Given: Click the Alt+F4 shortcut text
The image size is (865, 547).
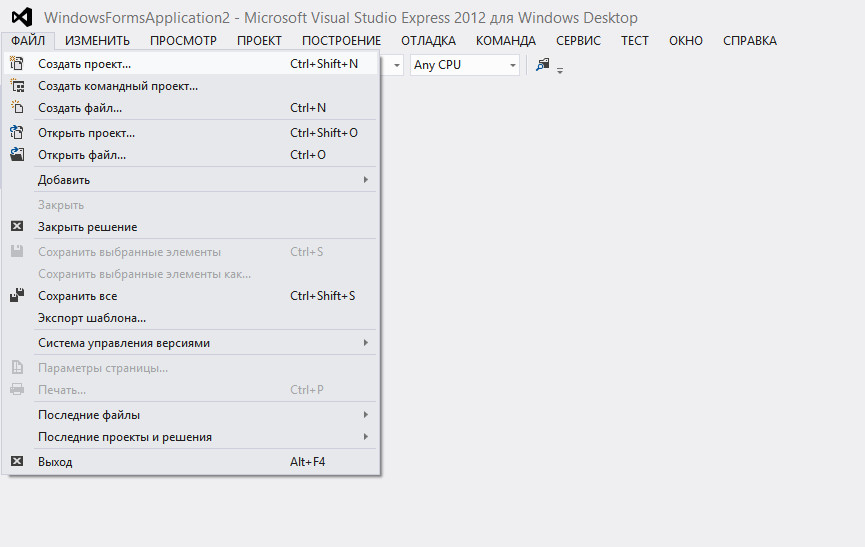Looking at the screenshot, I should tap(308, 462).
